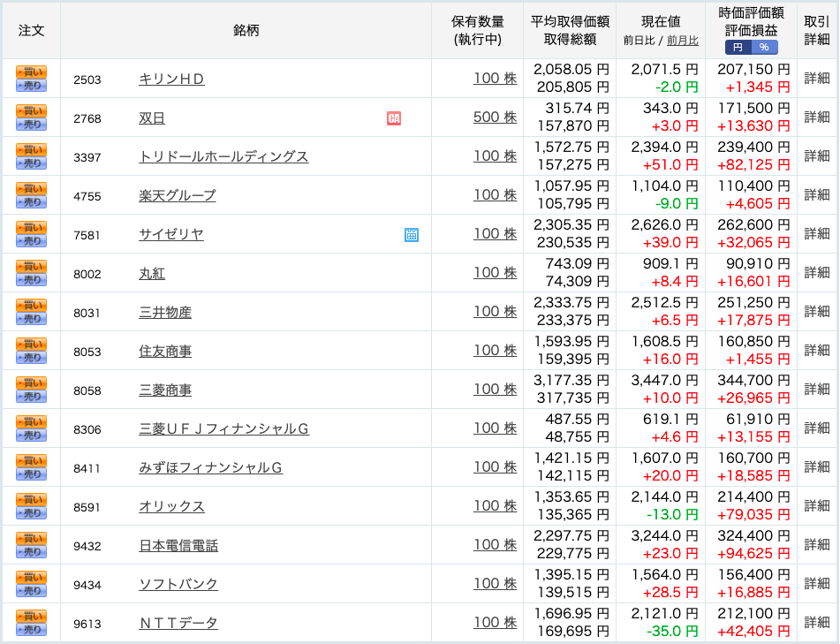
Task: Click the sell button for NTTデータ
Action: click(x=31, y=630)
